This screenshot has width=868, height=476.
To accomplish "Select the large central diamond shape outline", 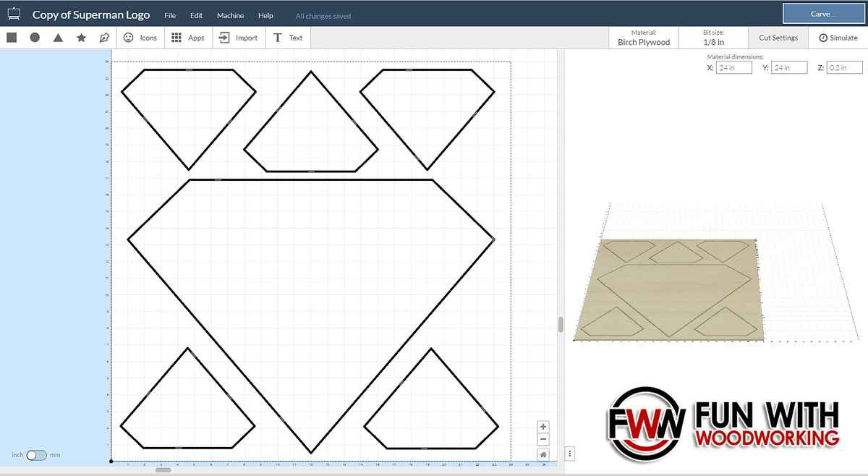I will pos(311,316).
